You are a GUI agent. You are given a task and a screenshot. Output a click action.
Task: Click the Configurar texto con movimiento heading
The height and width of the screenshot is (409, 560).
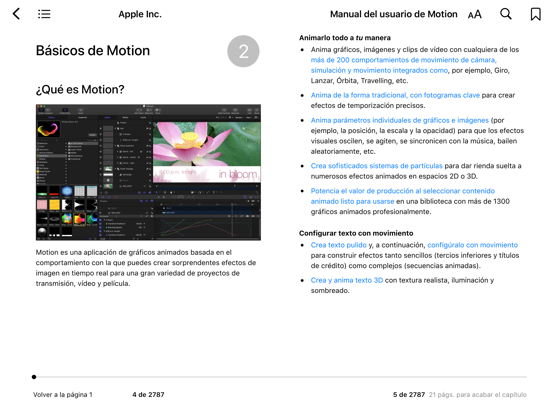(x=356, y=233)
